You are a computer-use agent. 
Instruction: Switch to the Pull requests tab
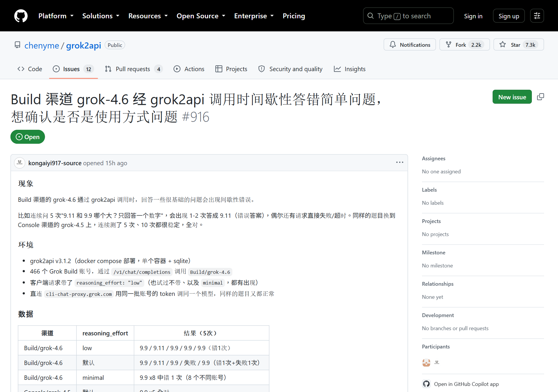(134, 69)
